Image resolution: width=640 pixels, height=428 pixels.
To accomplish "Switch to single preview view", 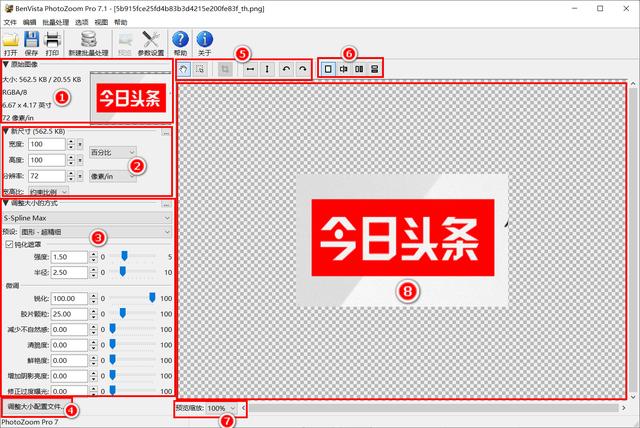I will pos(328,69).
